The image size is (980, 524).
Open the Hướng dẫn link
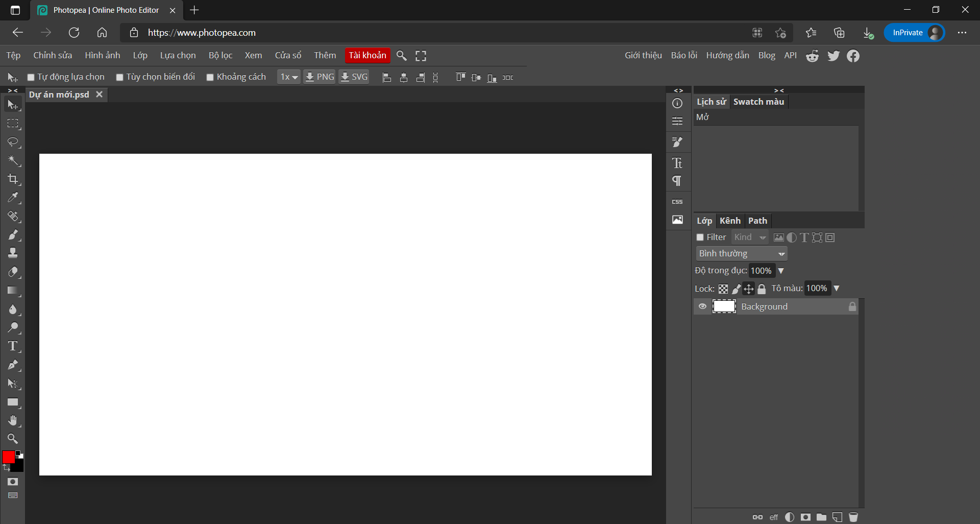[727, 56]
